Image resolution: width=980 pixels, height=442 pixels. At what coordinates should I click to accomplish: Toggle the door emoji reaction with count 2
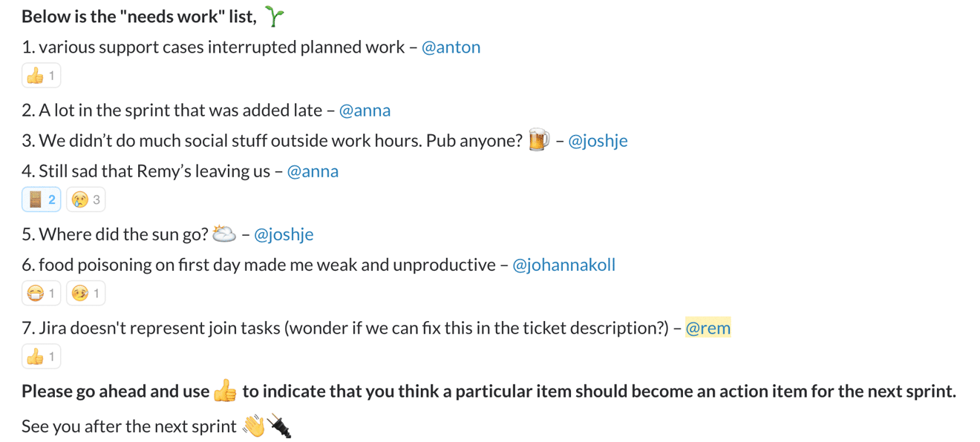click(x=42, y=199)
